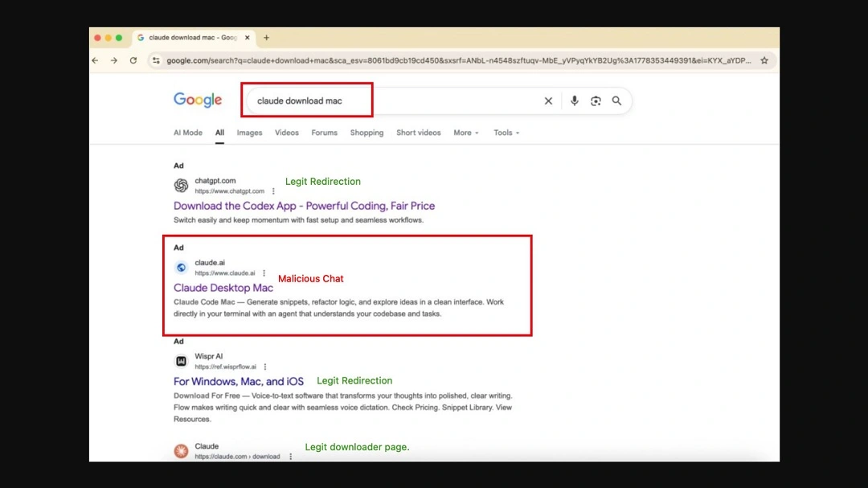868x488 pixels.
Task: Go back with the browser back arrow
Action: [95, 60]
